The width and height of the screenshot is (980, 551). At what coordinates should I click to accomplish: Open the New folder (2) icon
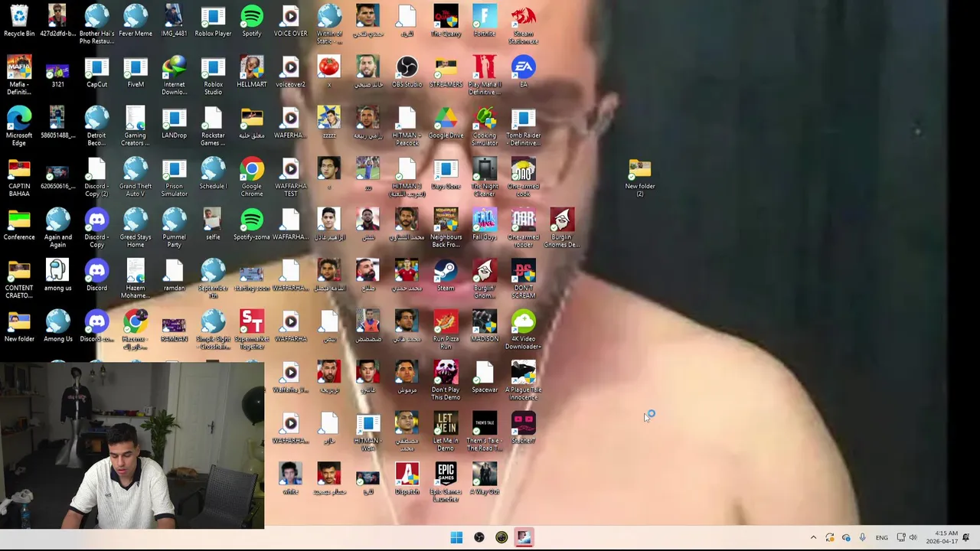[x=639, y=178]
